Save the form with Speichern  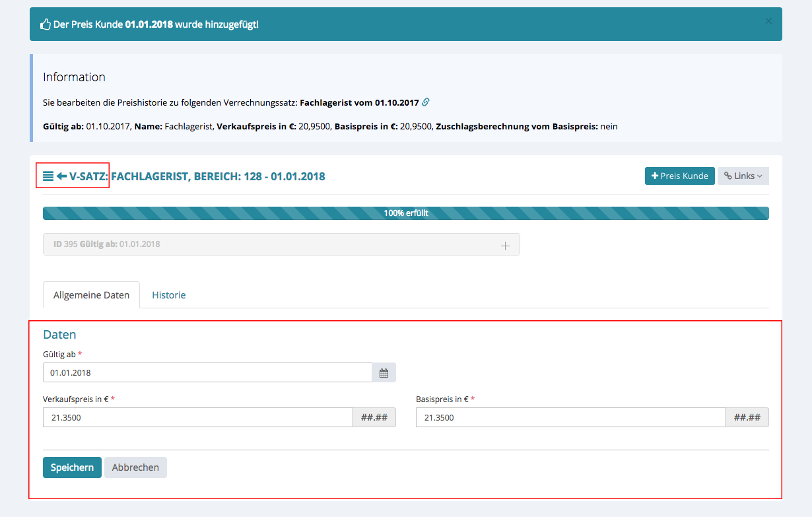pyautogui.click(x=72, y=467)
